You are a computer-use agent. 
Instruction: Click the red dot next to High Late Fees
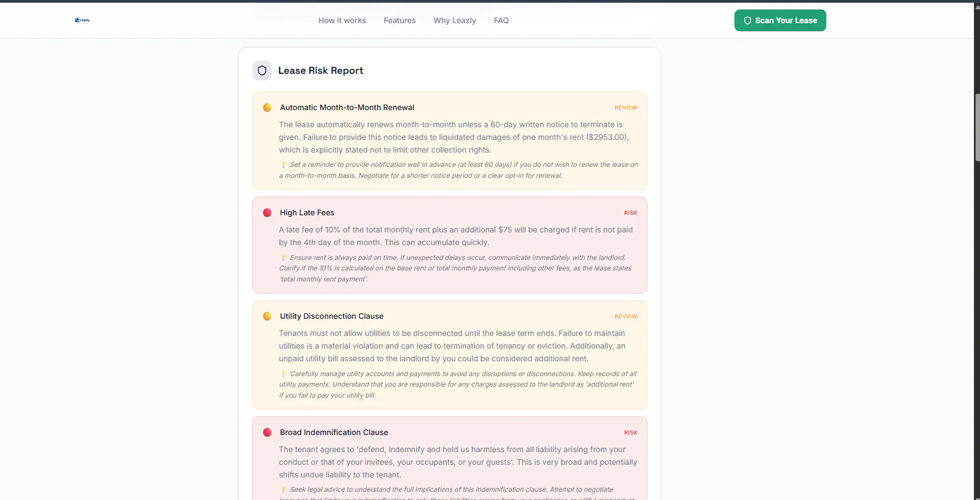tap(267, 213)
